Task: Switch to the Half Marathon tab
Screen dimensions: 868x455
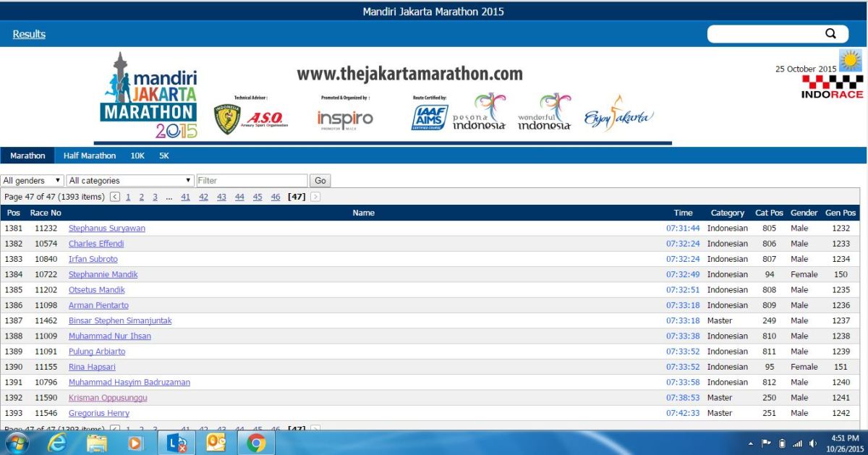Action: tap(89, 156)
